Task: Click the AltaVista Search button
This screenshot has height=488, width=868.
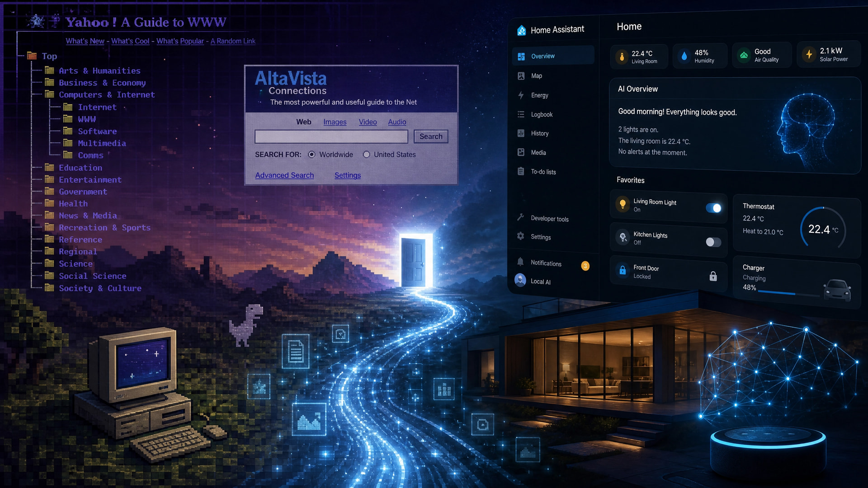Action: coord(431,136)
